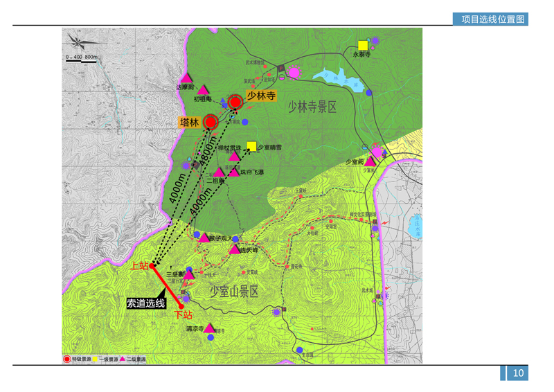This screenshot has width=554, height=392.
Task: Click the yellow square legend symbol
Action: (95, 359)
